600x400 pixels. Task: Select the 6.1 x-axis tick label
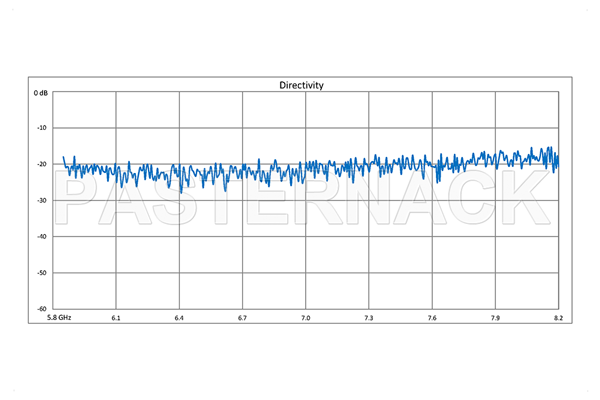click(116, 318)
